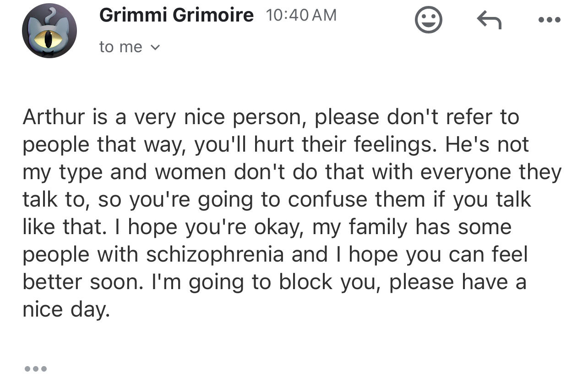Show trimmed content via bottom gray ellipsis
This screenshot has height=378, width=588.
pyautogui.click(x=35, y=368)
